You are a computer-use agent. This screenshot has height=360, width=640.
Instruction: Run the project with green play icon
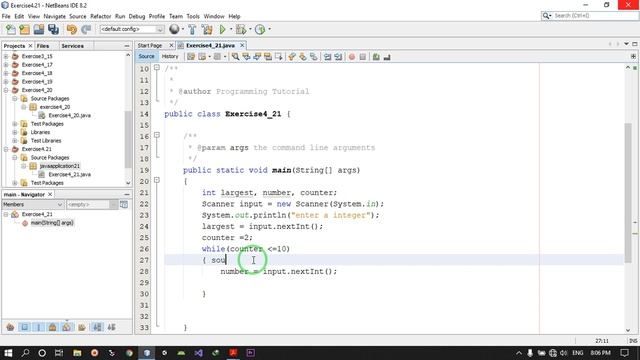222,29
